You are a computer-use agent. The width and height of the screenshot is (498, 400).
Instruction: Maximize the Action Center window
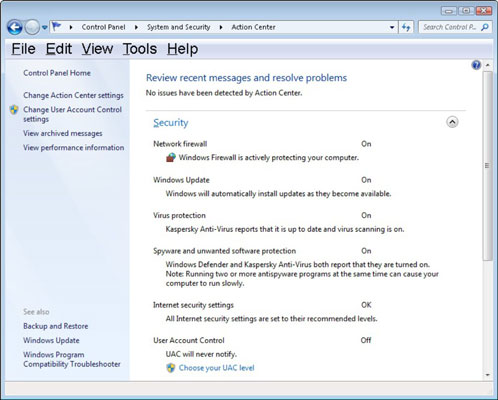(x=466, y=11)
